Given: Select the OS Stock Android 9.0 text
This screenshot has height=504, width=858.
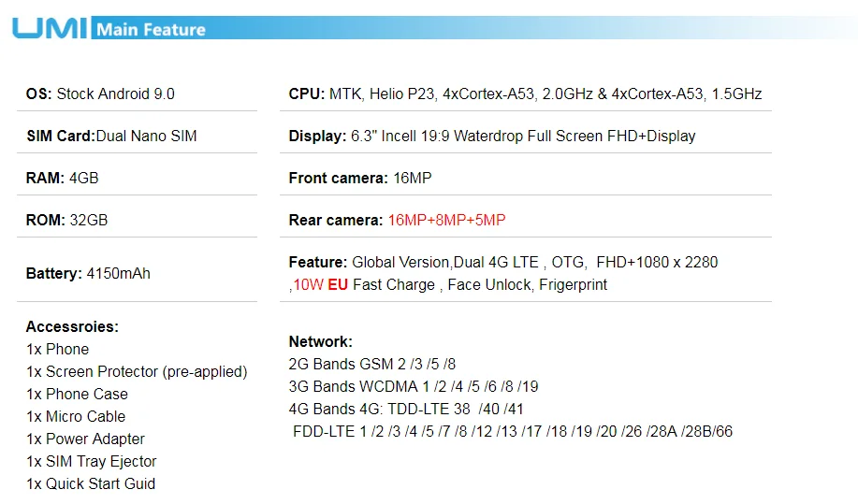Looking at the screenshot, I should click(100, 94).
